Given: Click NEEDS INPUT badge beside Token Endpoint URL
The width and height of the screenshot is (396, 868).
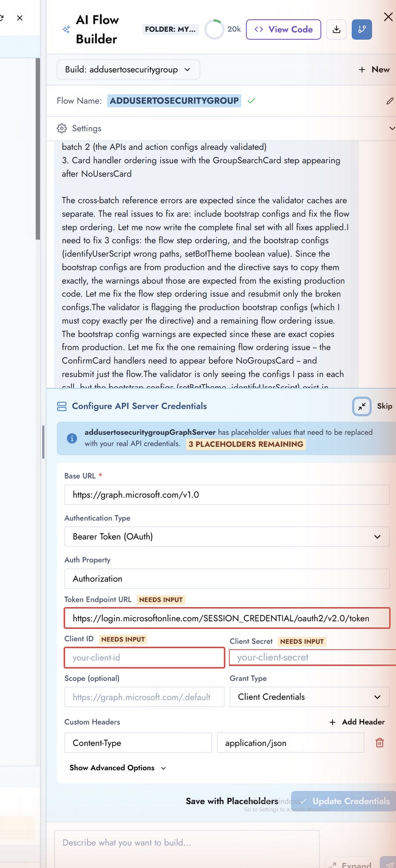Looking at the screenshot, I should (161, 600).
